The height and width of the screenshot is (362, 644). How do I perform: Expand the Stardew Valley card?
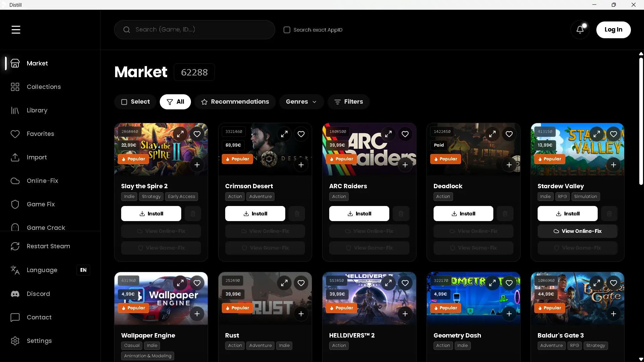click(597, 134)
